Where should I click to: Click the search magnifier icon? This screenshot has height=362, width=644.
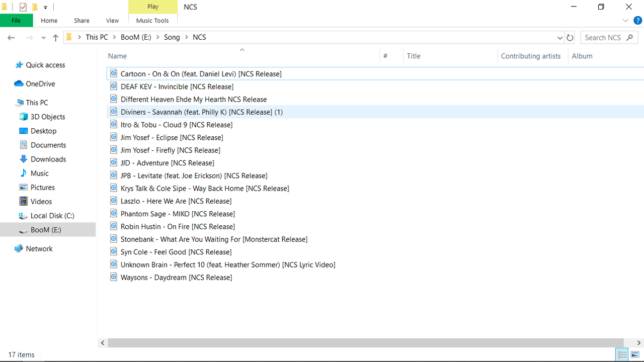pyautogui.click(x=629, y=37)
